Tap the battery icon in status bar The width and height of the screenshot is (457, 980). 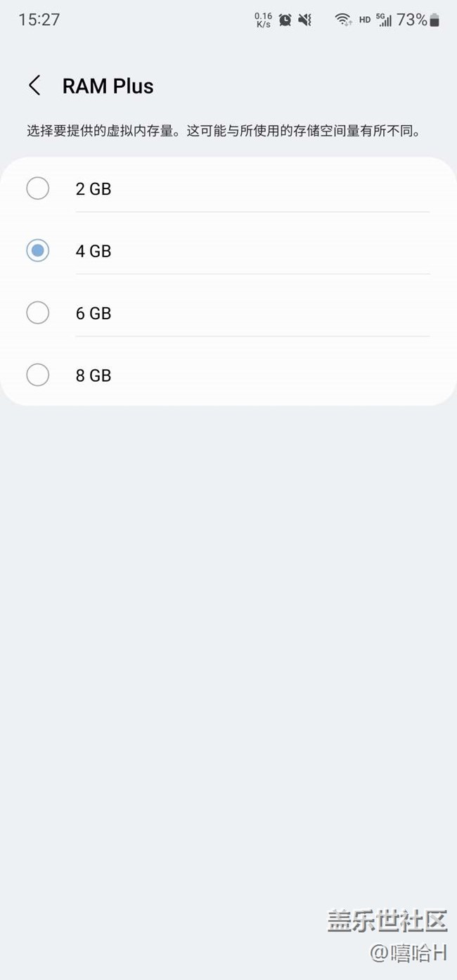(x=435, y=20)
